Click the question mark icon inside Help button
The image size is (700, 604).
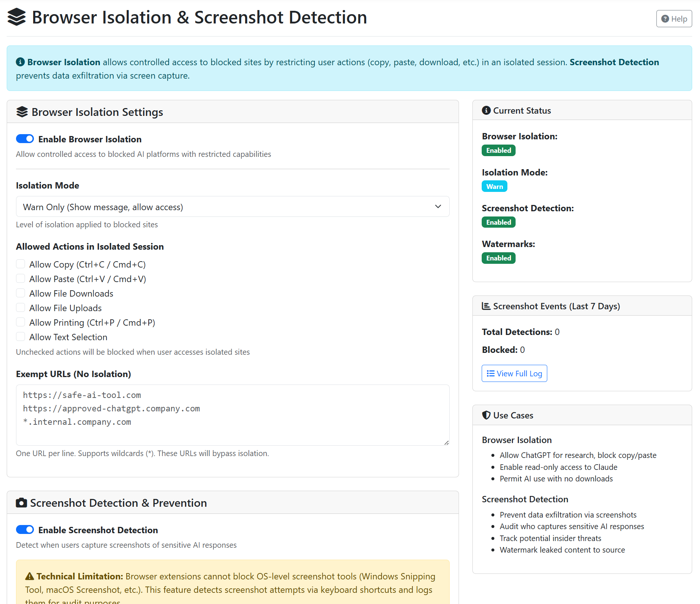[665, 19]
